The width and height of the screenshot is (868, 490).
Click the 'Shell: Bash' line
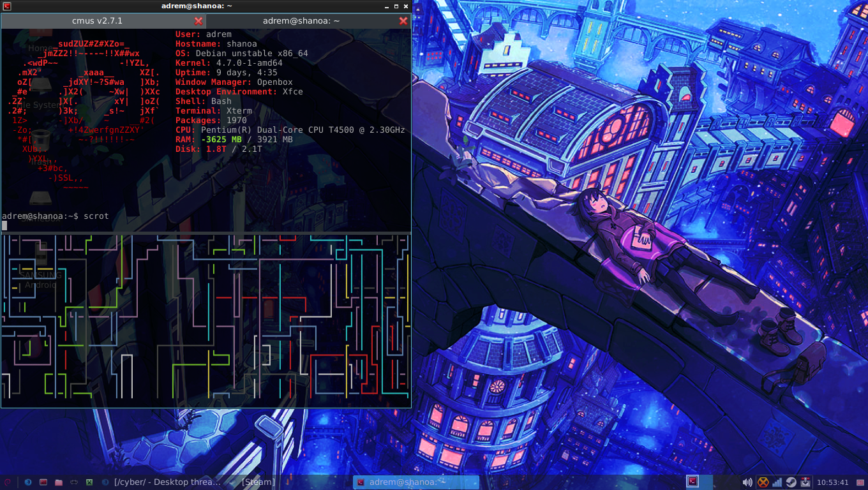click(204, 101)
